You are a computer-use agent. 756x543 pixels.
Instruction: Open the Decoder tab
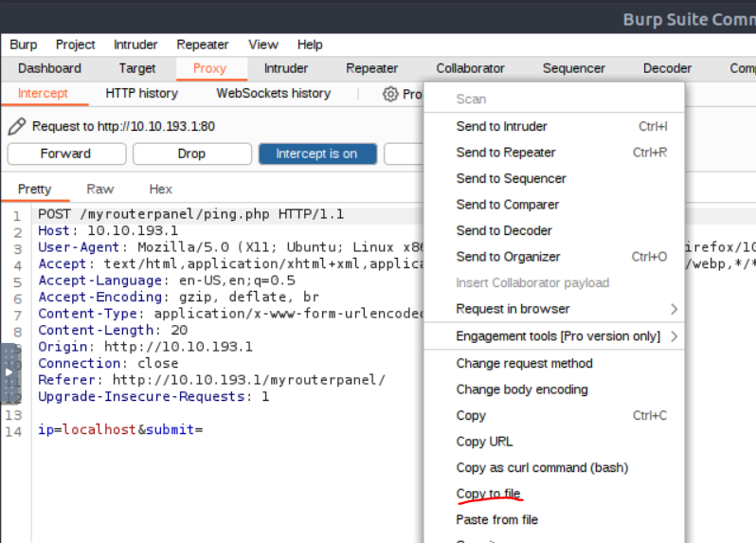(667, 68)
